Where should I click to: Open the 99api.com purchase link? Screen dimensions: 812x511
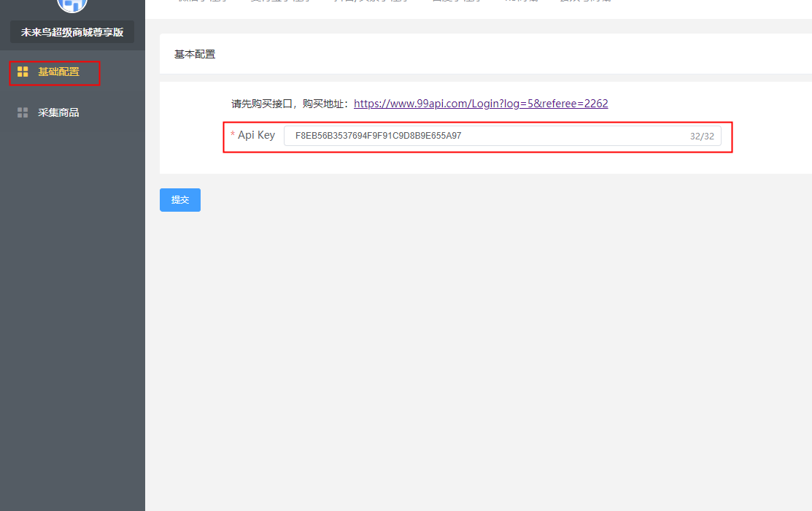click(481, 104)
